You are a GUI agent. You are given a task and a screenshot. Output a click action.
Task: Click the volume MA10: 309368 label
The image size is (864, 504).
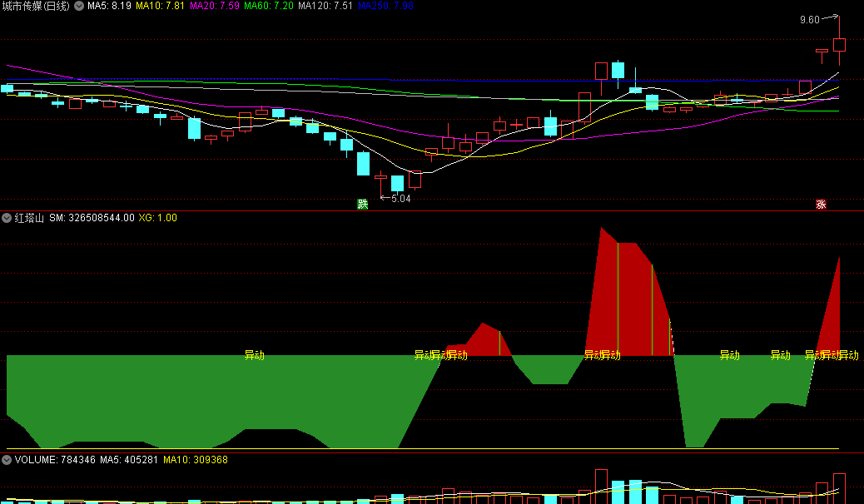tap(196, 460)
